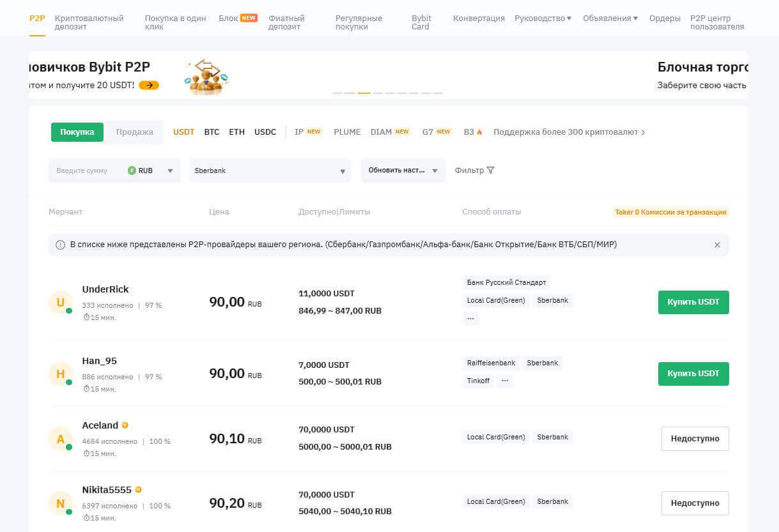
Task: Select the BTC cryptocurrency option
Action: coord(212,132)
